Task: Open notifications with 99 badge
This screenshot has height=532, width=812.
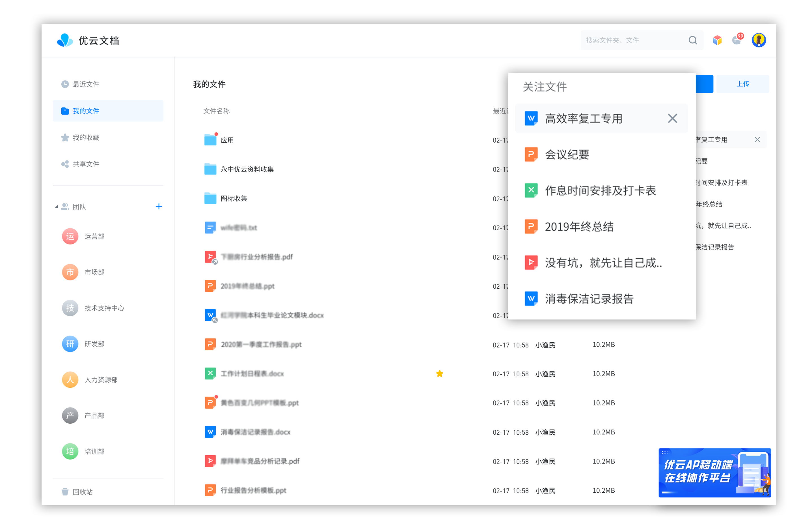Action: click(x=738, y=39)
